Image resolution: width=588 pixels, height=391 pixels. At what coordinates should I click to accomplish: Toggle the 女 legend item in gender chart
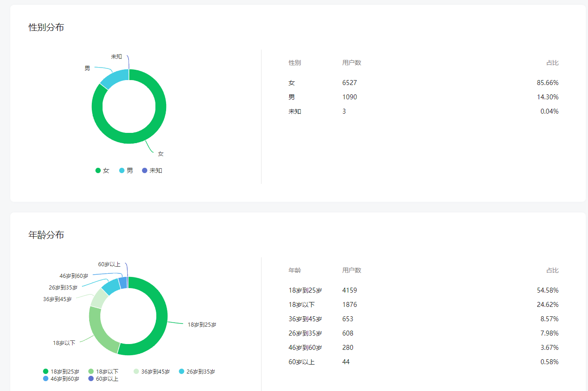pos(102,170)
